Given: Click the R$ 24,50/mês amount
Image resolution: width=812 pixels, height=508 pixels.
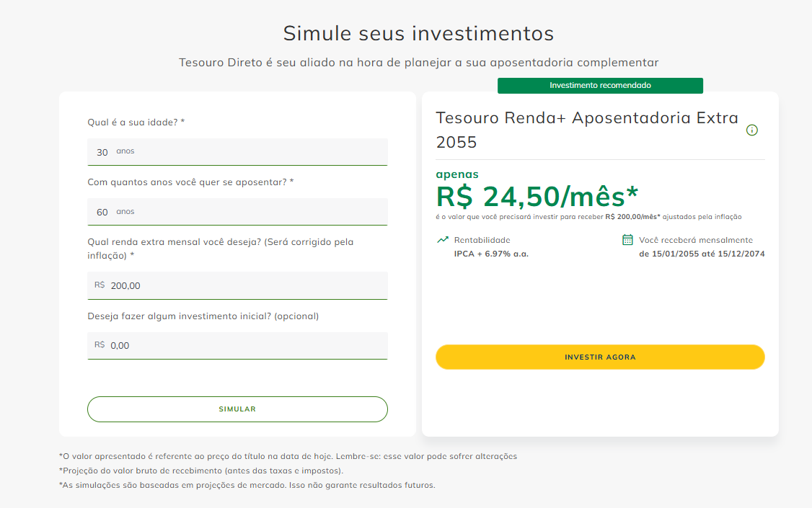Looking at the screenshot, I should point(537,197).
